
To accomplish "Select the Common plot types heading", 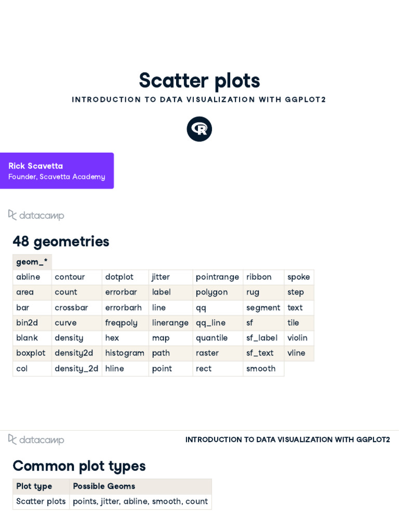I will pos(79,466).
